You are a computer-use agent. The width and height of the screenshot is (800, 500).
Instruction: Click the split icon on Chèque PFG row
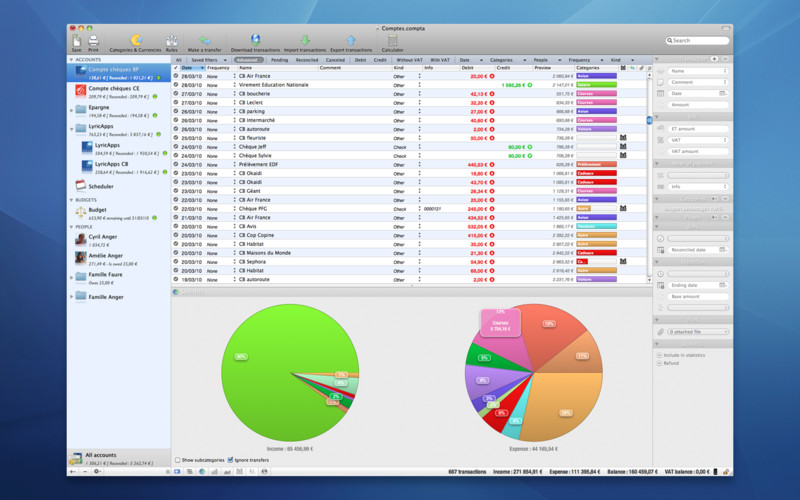[623, 208]
